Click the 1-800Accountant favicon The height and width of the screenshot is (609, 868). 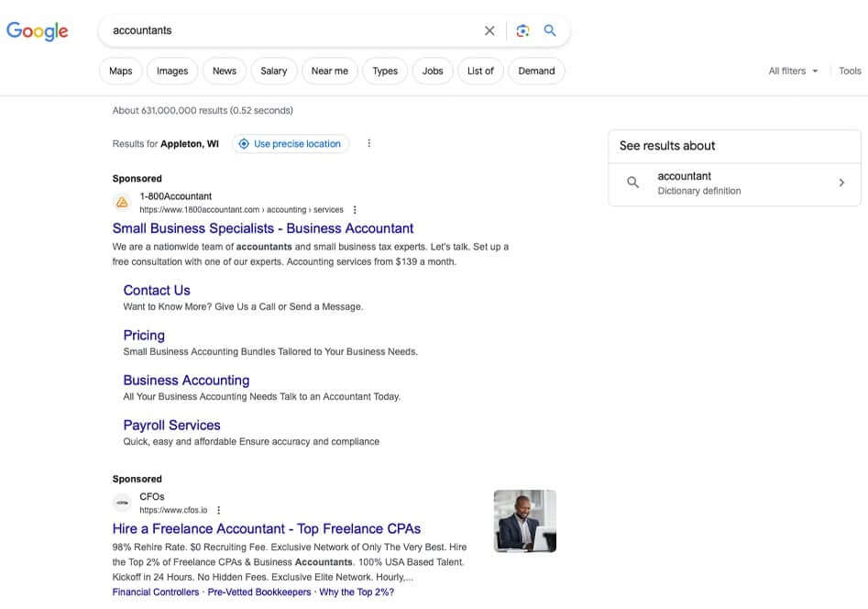122,203
